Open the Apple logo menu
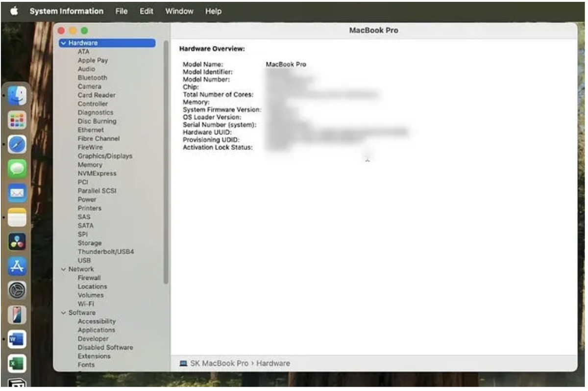This screenshot has height=391, width=588. pyautogui.click(x=14, y=11)
